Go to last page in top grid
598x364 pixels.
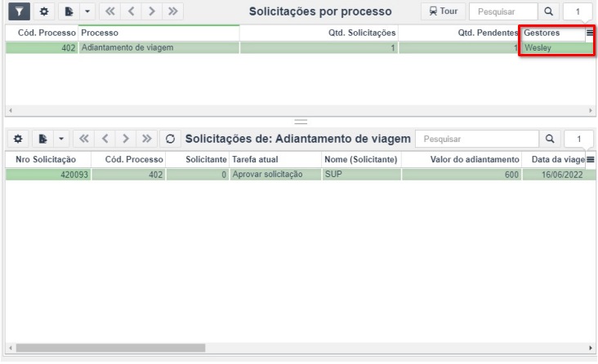coord(172,11)
